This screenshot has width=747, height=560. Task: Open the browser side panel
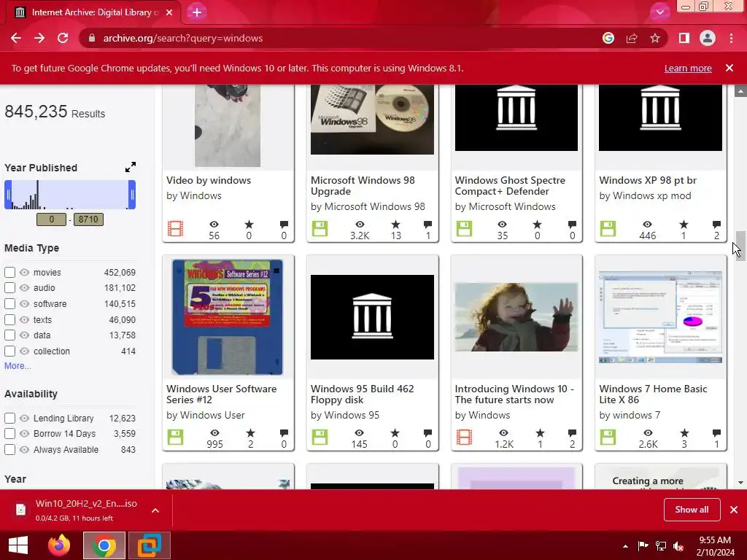click(x=684, y=38)
